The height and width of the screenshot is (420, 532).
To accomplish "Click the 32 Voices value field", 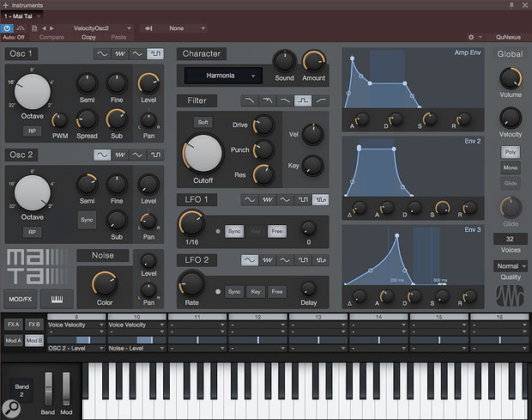I will click(511, 239).
